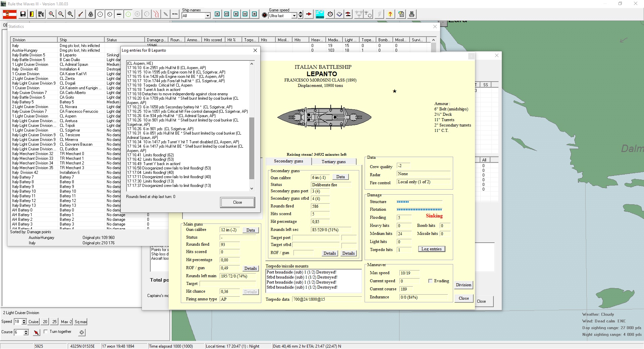Click the Log entries button

(x=431, y=249)
